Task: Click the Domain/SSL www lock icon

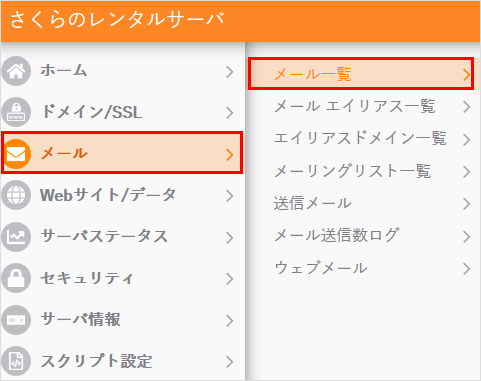Action: 16,112
